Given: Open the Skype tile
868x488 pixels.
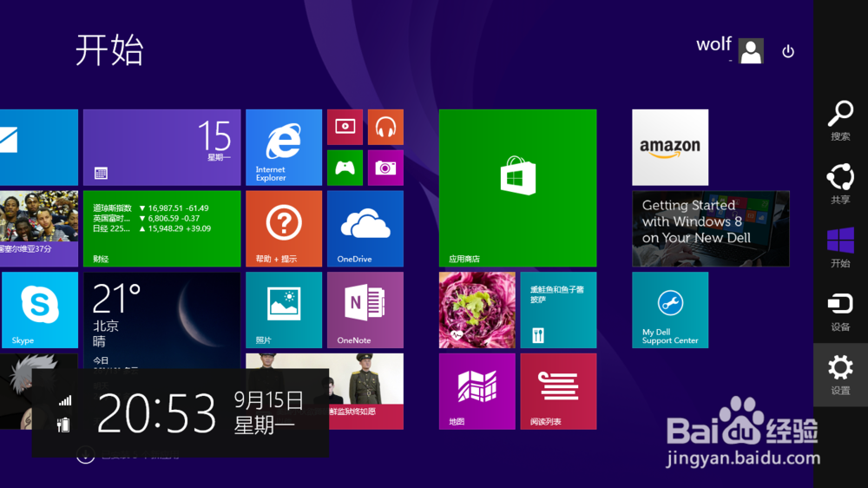Looking at the screenshot, I should 39,310.
